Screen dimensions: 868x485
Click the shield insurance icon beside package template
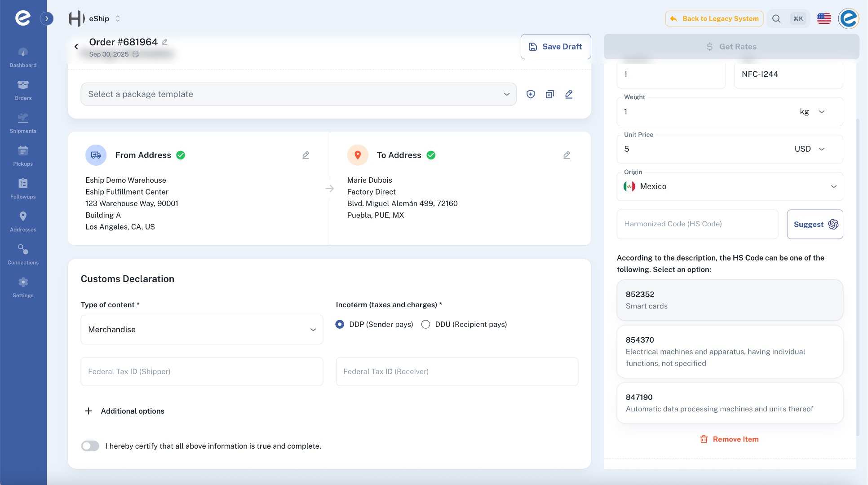(531, 94)
